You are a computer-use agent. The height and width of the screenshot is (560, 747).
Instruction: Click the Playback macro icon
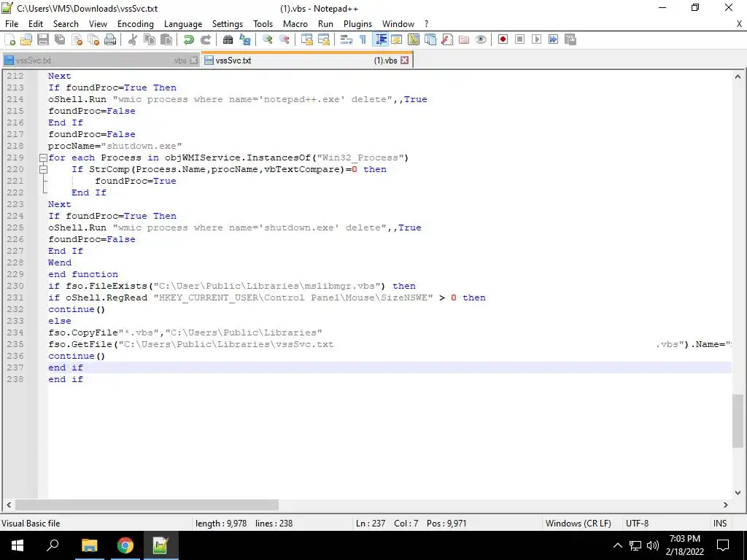(x=536, y=39)
